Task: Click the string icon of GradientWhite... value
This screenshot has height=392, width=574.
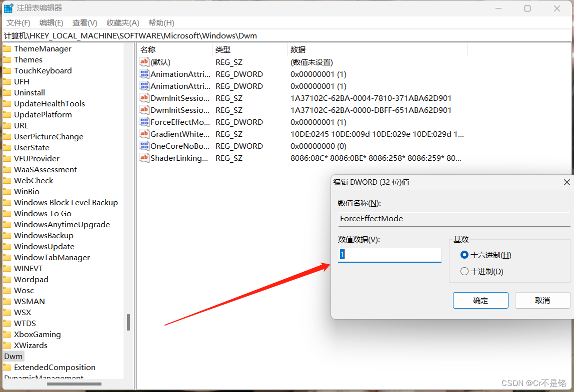Action: pyautogui.click(x=144, y=134)
